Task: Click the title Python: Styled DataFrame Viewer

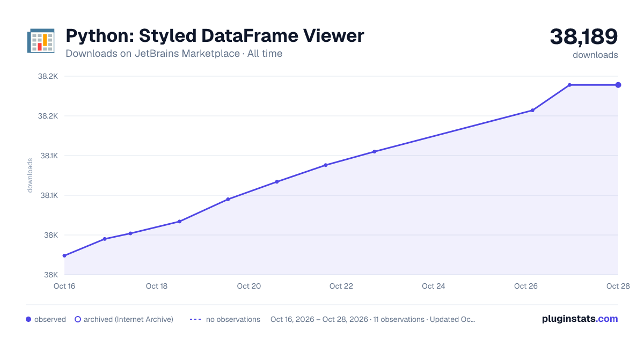Action: pyautogui.click(x=215, y=36)
